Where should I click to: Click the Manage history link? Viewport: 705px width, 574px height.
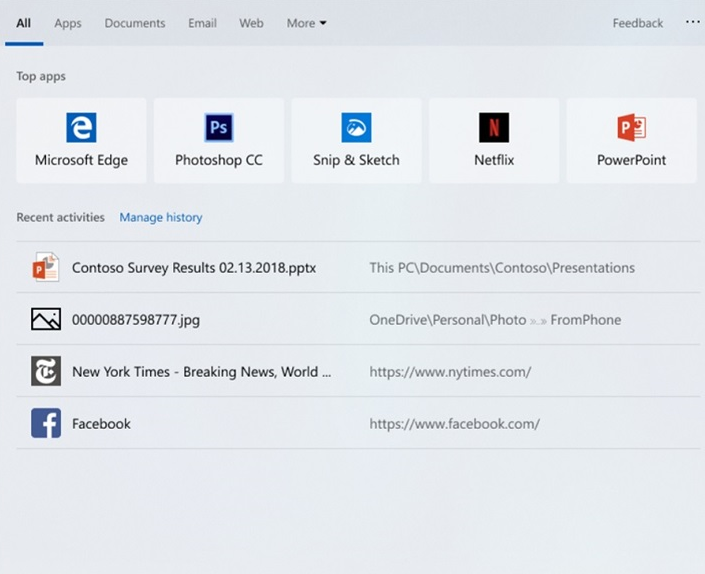(x=161, y=217)
